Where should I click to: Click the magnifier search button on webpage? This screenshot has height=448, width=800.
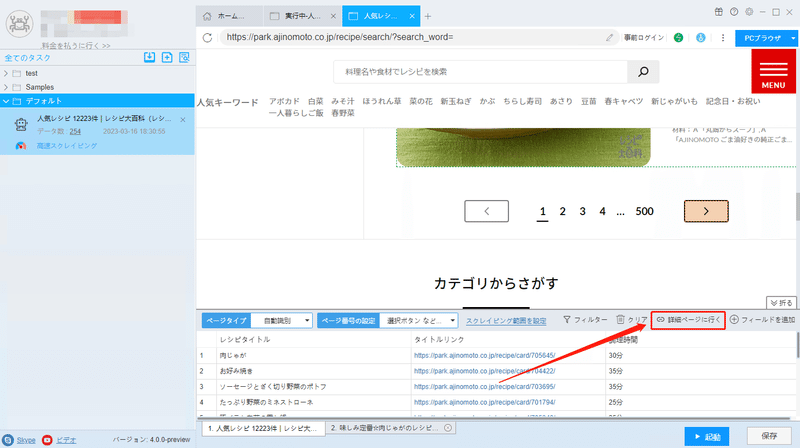click(643, 72)
